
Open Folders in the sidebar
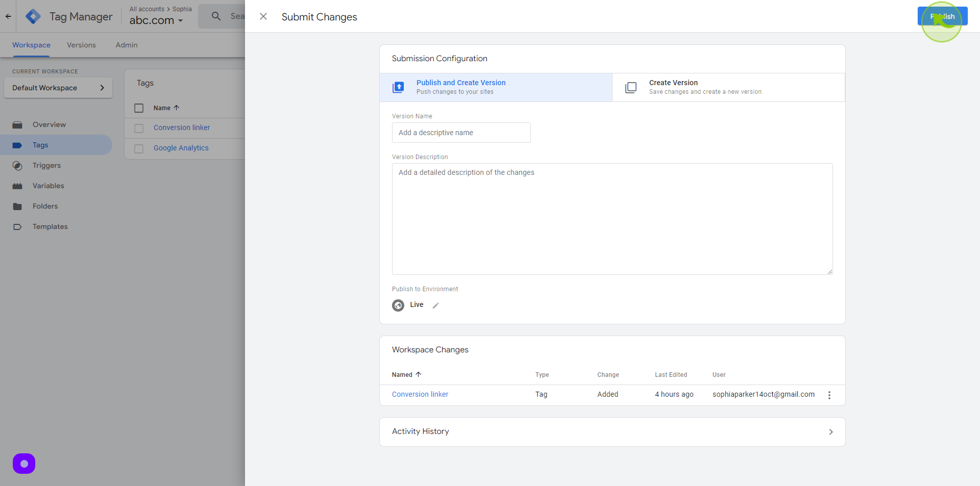pyautogui.click(x=45, y=206)
